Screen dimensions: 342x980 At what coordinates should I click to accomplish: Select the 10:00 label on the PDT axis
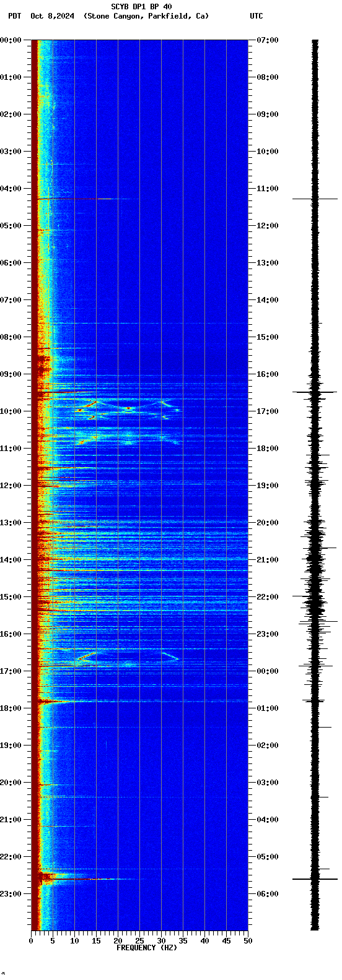click(11, 411)
